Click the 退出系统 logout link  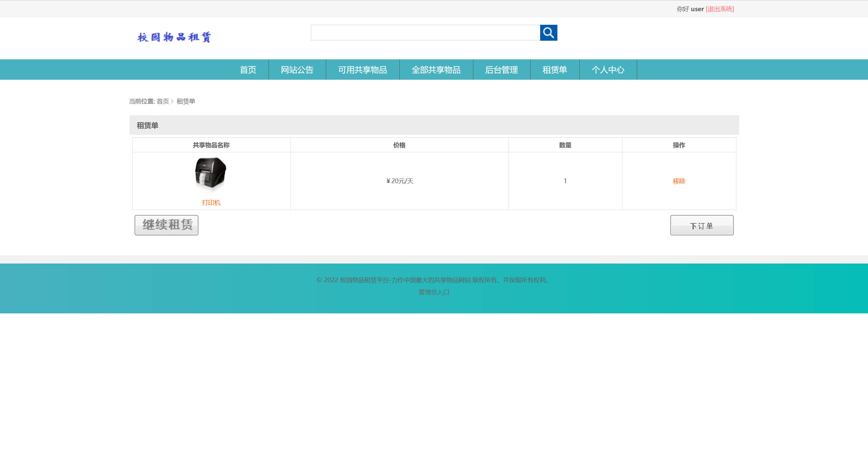(719, 9)
